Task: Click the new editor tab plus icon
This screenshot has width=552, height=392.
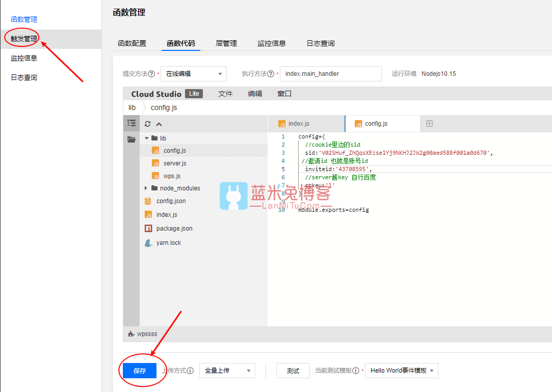Action: click(x=430, y=123)
